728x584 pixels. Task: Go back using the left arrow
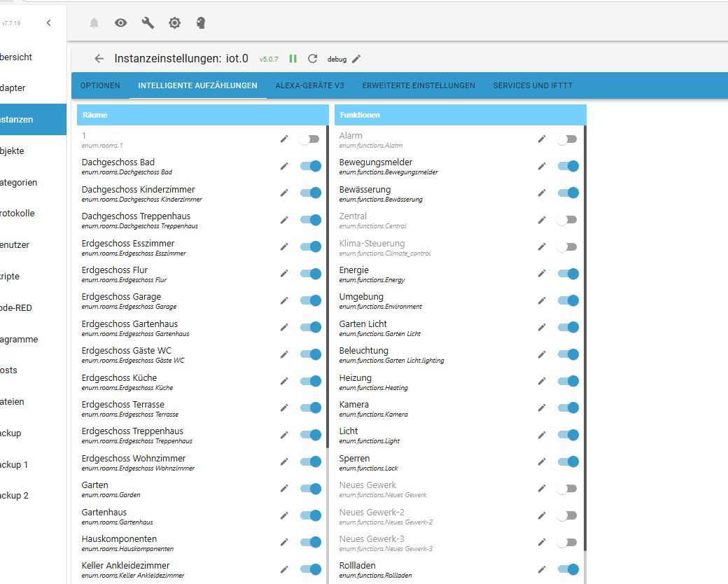pos(99,59)
